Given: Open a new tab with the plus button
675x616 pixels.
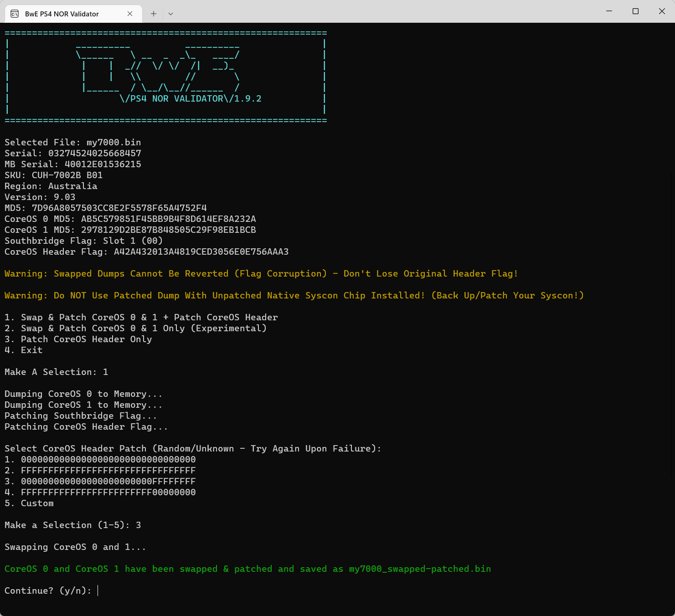Looking at the screenshot, I should coord(153,14).
